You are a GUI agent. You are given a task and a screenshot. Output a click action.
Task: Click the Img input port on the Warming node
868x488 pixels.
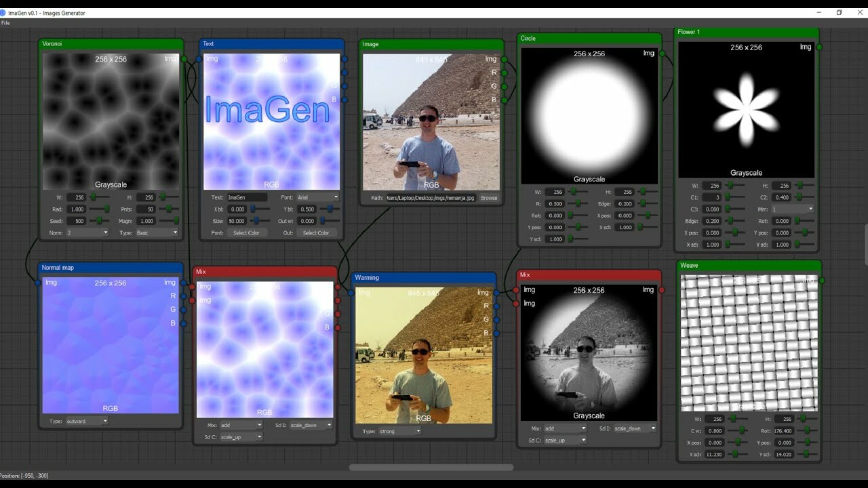[x=350, y=293]
